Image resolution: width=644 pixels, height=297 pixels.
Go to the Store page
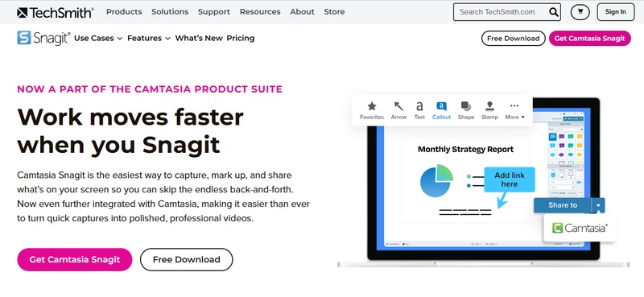[x=334, y=12]
